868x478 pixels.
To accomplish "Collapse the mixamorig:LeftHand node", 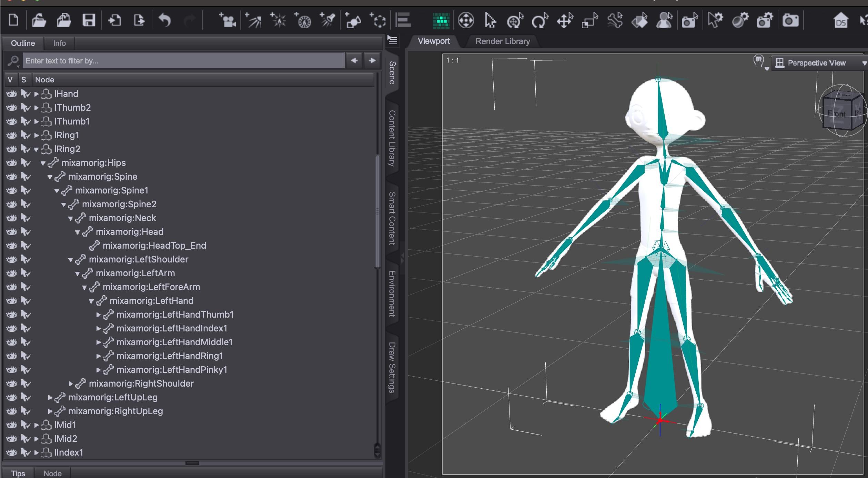I will (91, 301).
